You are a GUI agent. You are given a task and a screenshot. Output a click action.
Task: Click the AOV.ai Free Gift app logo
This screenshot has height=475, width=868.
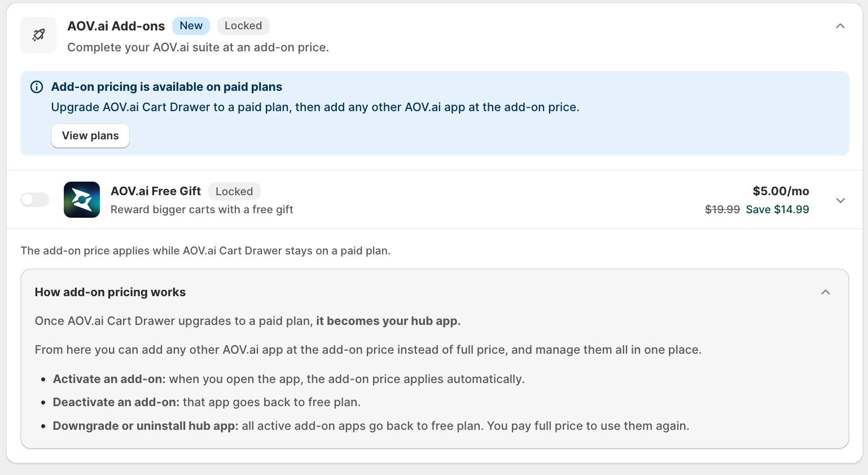[x=82, y=200]
